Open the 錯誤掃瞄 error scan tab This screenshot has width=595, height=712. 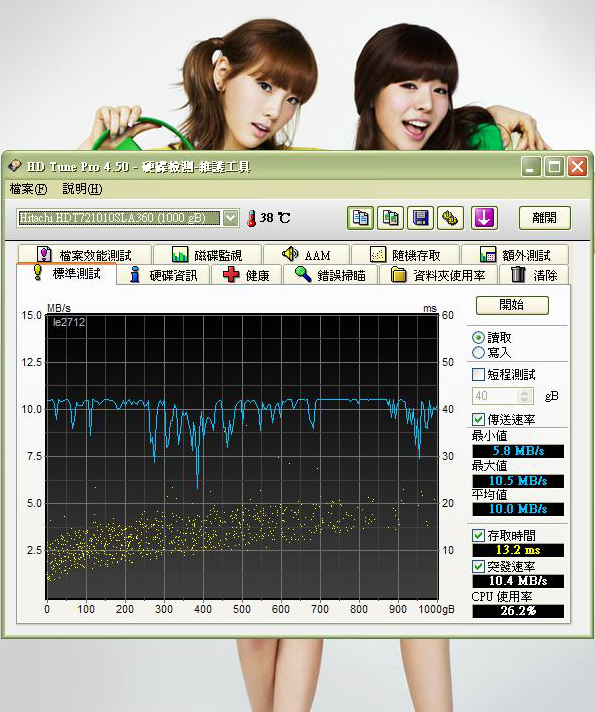click(330, 275)
